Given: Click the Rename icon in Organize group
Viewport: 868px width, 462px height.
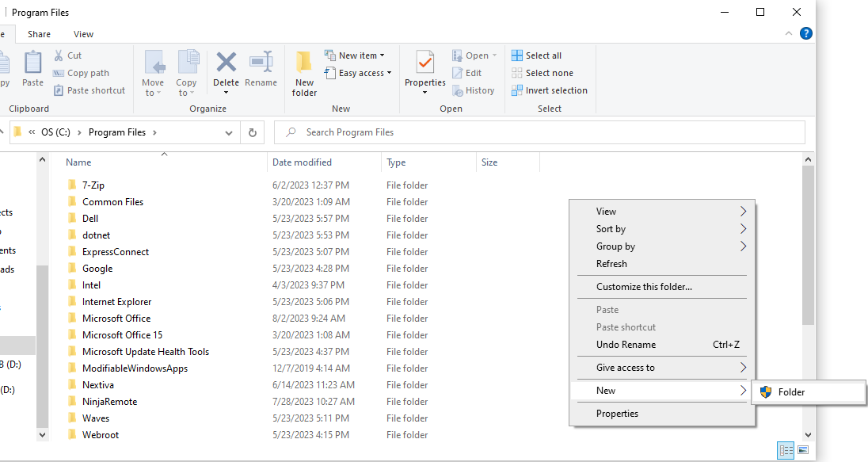Looking at the screenshot, I should point(261,63).
